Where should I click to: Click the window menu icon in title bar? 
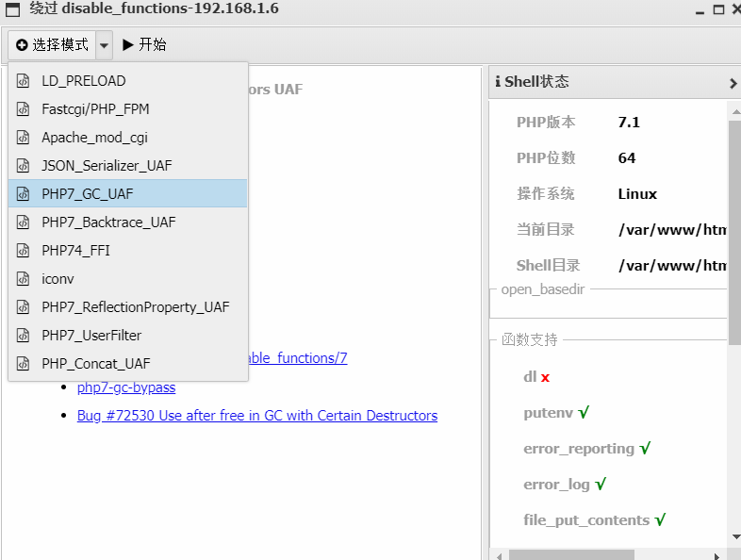tap(10, 10)
